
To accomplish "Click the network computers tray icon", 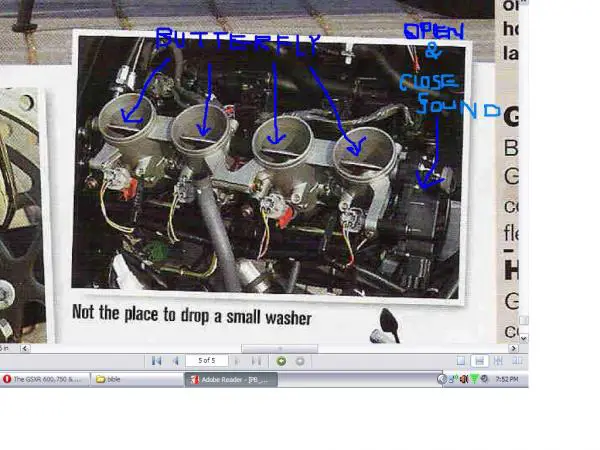I will (452, 379).
